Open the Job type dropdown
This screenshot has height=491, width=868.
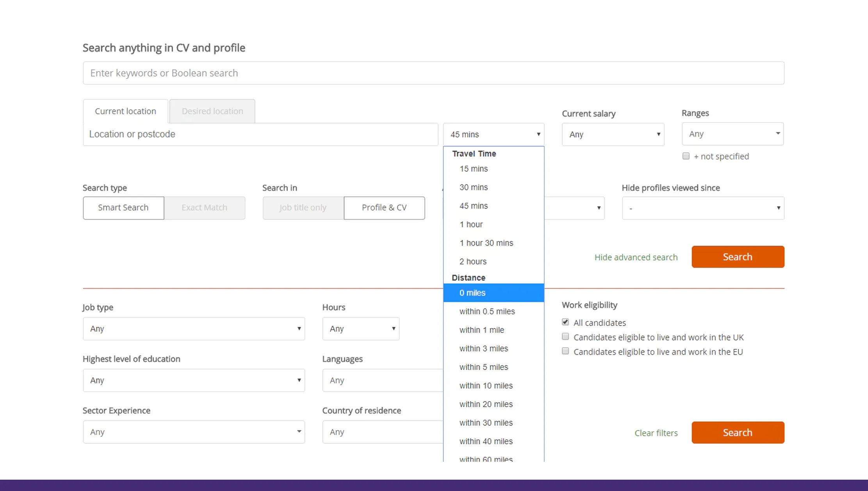pyautogui.click(x=194, y=329)
